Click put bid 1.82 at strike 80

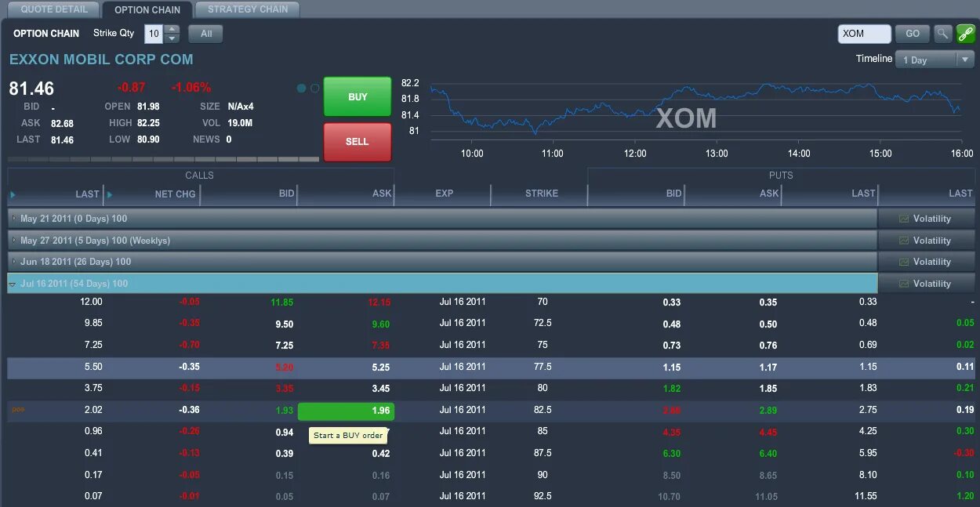[671, 389]
